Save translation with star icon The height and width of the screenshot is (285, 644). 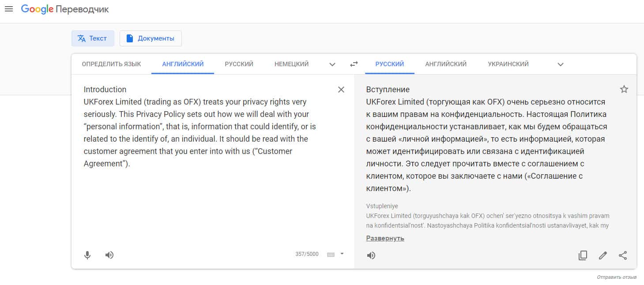pyautogui.click(x=624, y=90)
